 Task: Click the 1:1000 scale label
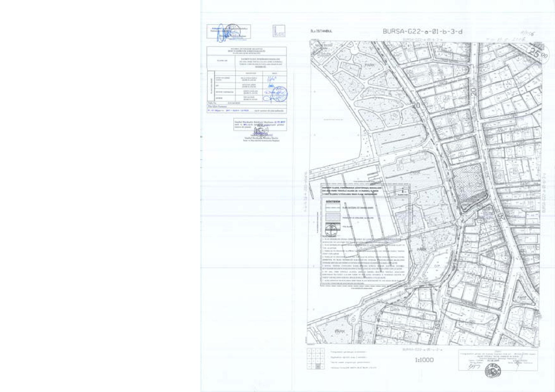tap(424, 360)
